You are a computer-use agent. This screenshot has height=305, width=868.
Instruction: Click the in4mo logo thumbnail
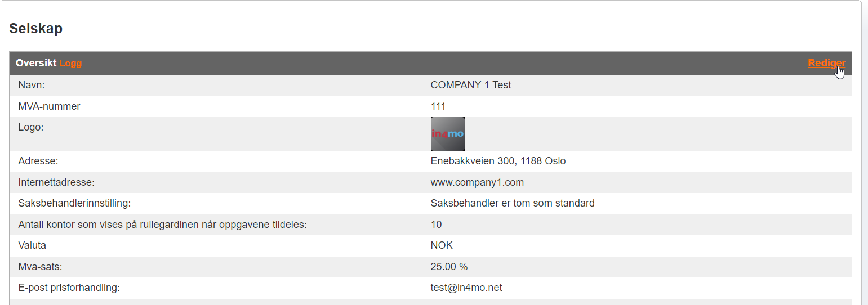tap(447, 134)
